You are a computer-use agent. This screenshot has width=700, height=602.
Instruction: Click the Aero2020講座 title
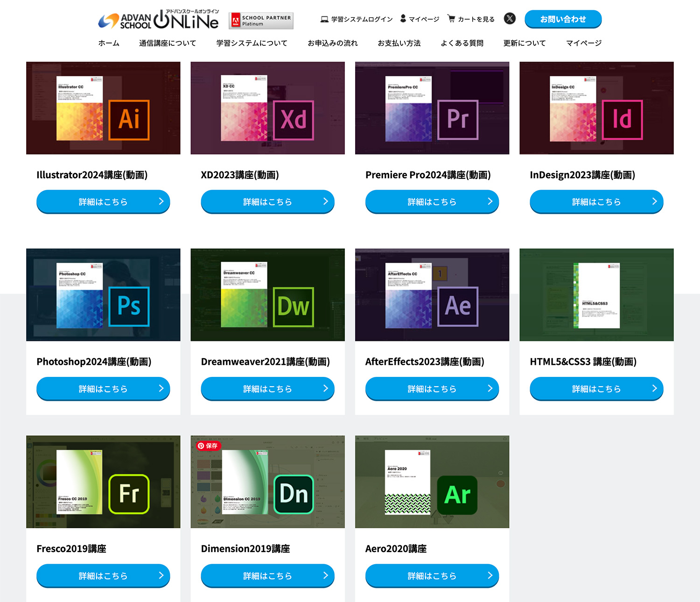click(396, 549)
